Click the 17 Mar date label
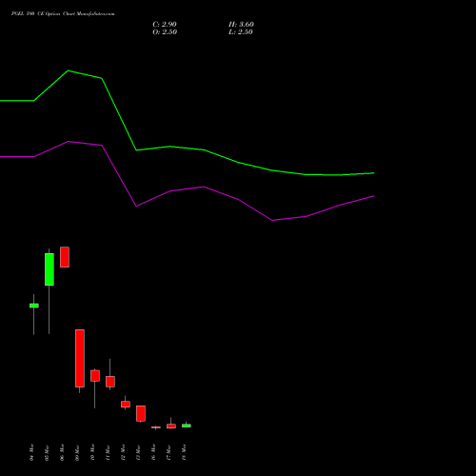This screenshot has height=476, width=476. point(169,452)
